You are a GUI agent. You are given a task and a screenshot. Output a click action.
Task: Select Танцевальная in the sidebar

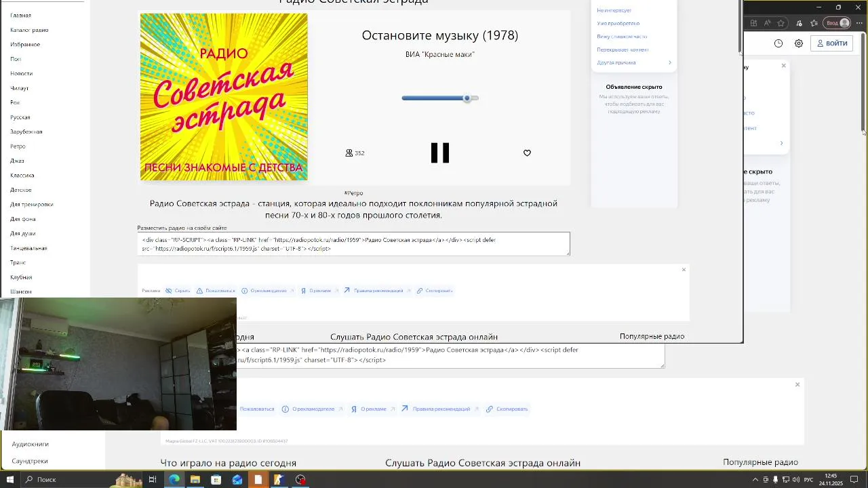[28, 248]
